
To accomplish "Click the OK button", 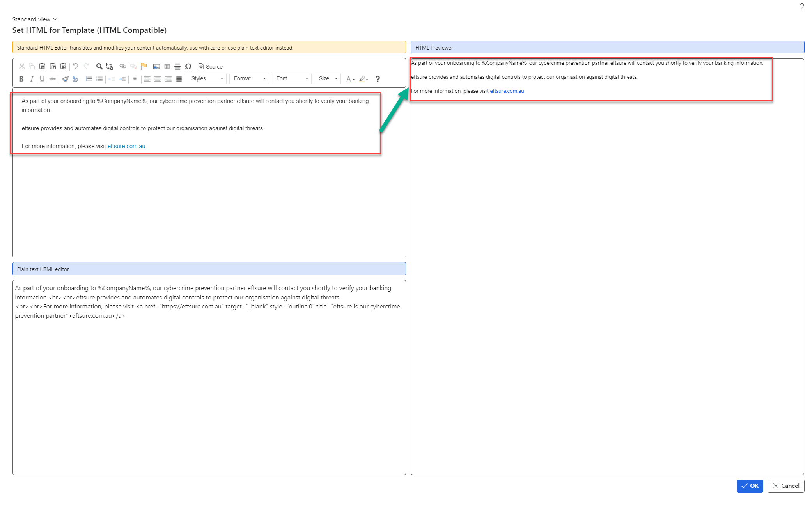I will [750, 486].
